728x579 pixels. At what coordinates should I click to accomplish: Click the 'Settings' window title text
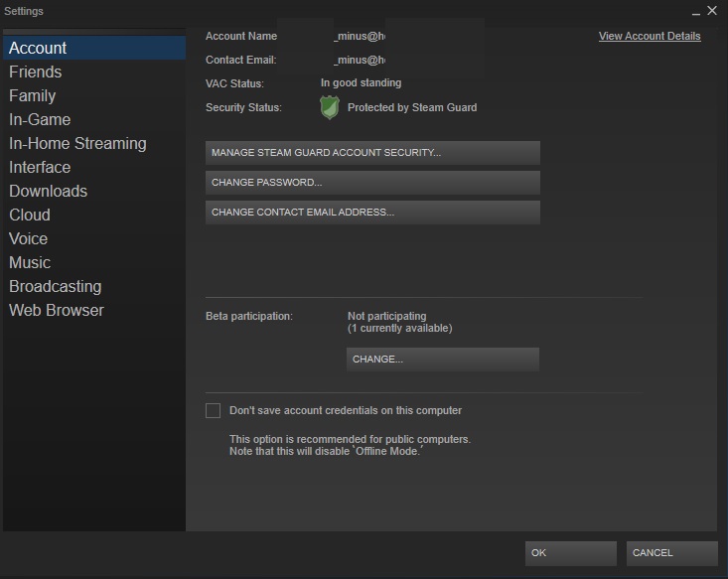click(x=24, y=11)
